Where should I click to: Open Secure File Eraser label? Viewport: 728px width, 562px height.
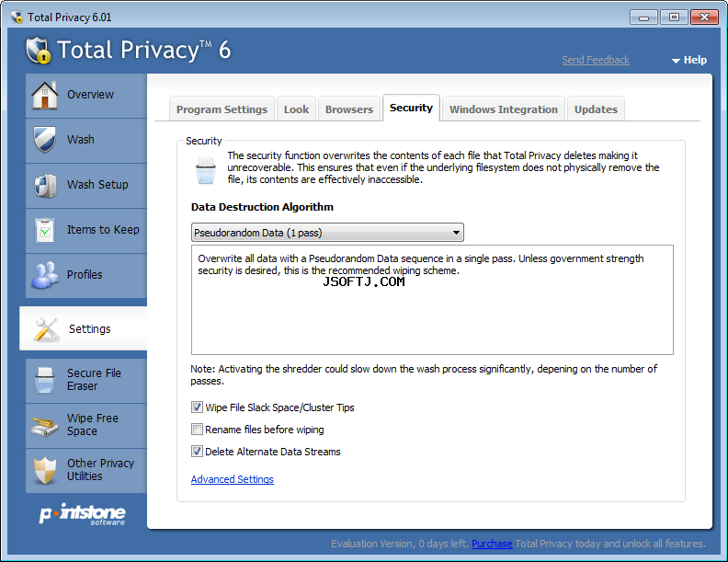coord(94,380)
